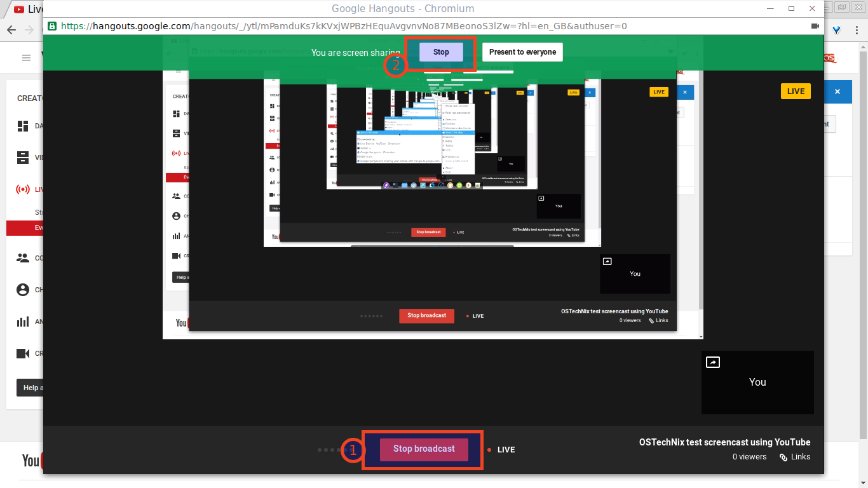This screenshot has width=868, height=488.
Task: Click the blue funnel extension icon in YouTube window toolbar
Action: [837, 30]
